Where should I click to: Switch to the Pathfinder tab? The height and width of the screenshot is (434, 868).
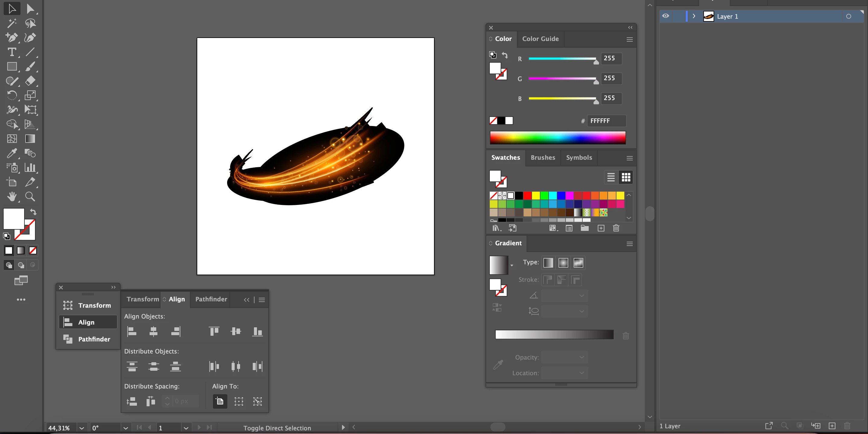click(x=211, y=299)
